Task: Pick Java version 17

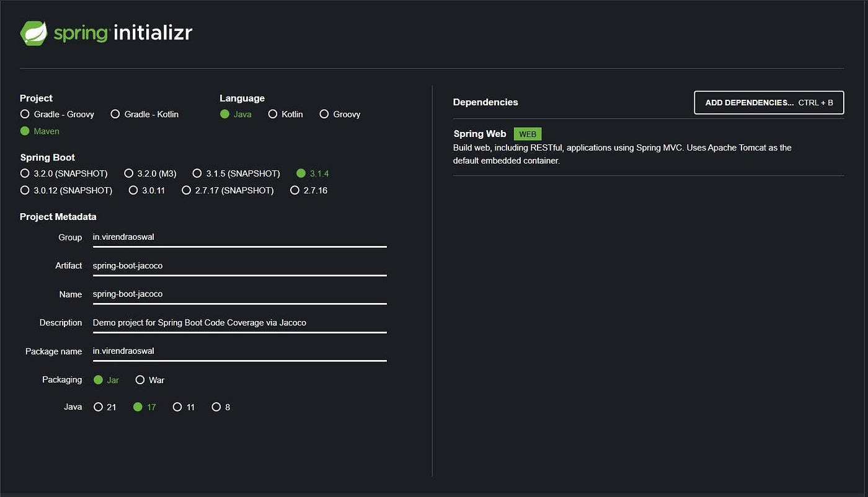Action: tap(144, 407)
